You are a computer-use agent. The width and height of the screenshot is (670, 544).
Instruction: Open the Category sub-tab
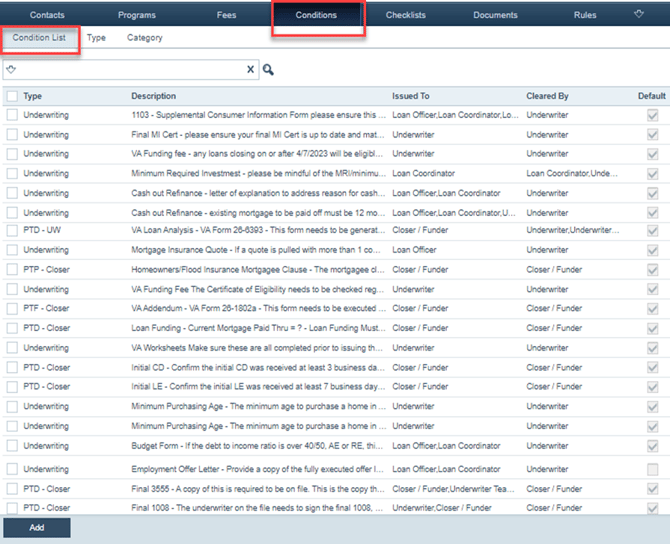point(144,38)
